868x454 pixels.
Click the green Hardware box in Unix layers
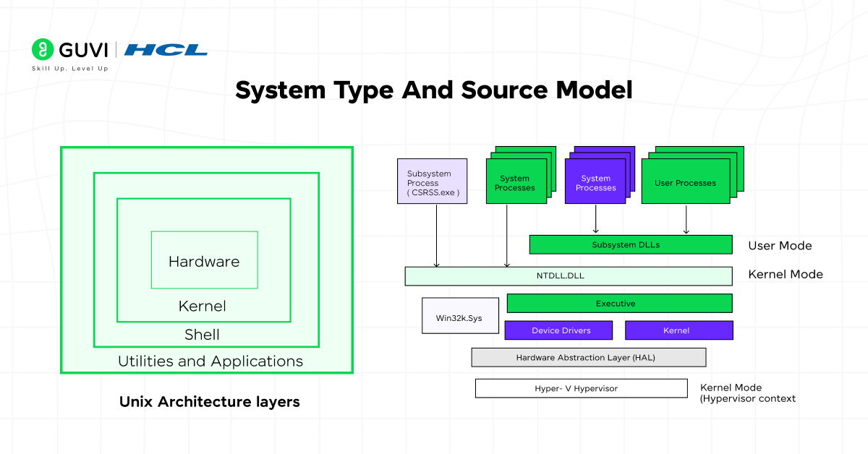point(204,261)
